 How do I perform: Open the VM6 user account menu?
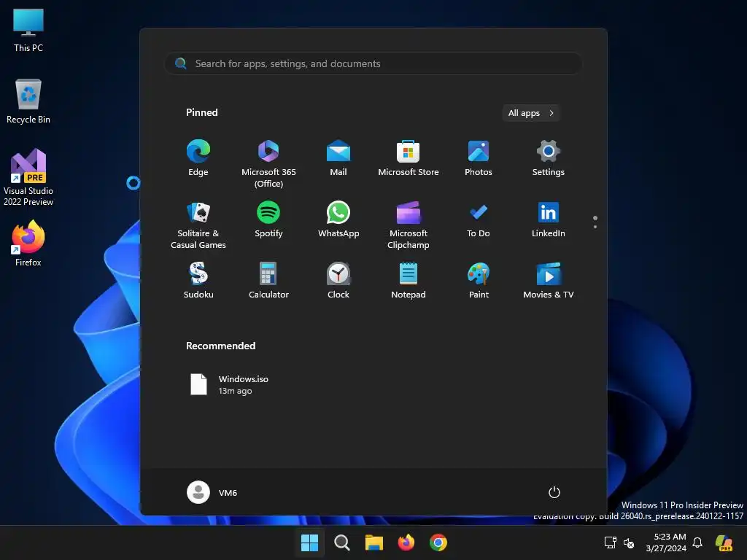[x=212, y=492]
